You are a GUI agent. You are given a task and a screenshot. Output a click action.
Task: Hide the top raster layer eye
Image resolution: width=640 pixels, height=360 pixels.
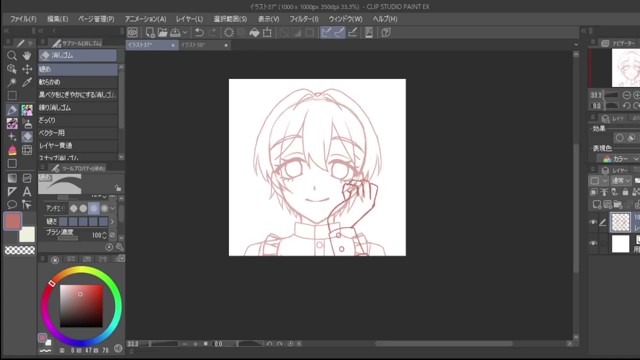pos(593,222)
